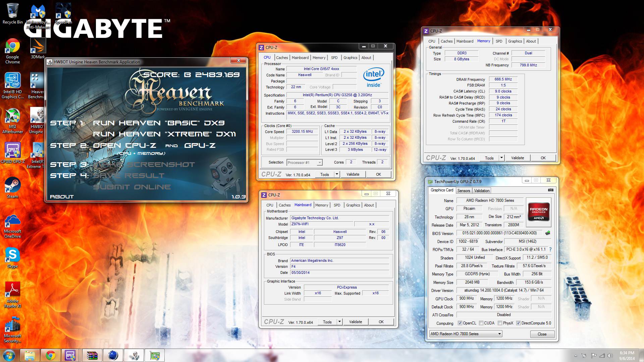644x362 pixels.
Task: Switch to Graphics tab in CPU-Z Mainboard window
Action: point(353,205)
